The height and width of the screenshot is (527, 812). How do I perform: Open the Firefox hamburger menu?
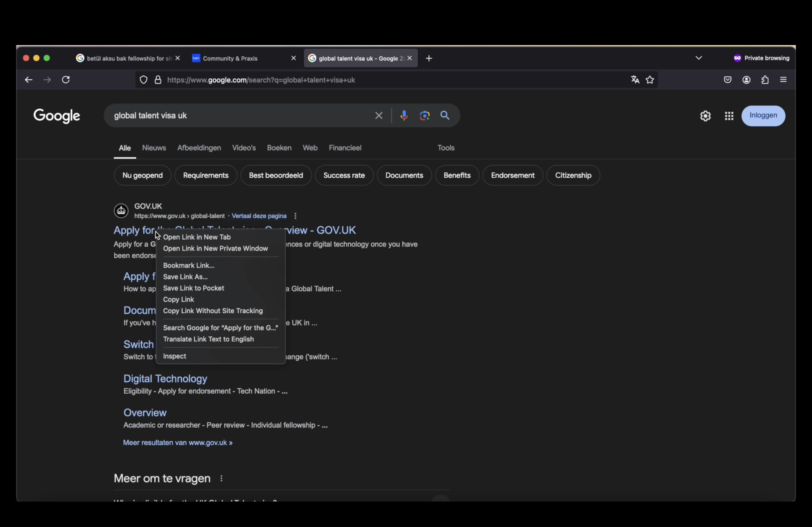click(783, 80)
